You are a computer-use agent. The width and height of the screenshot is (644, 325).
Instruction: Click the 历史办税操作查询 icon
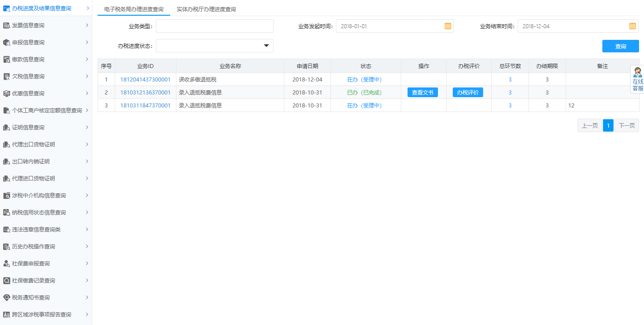[x=7, y=246]
